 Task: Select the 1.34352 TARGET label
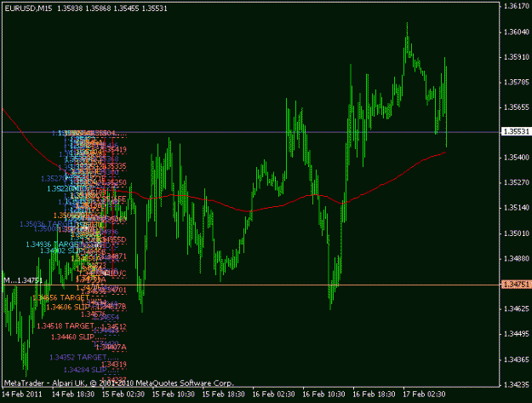78,358
